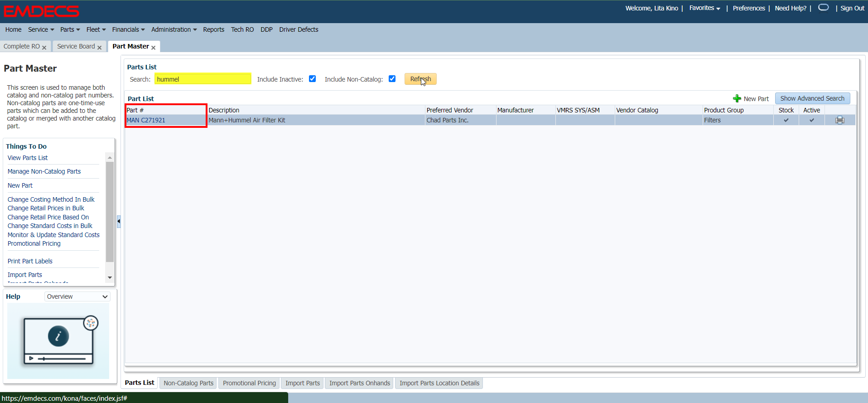Open the Financials menu dropdown
Viewport: 868px width, 403px height.
[x=128, y=29]
